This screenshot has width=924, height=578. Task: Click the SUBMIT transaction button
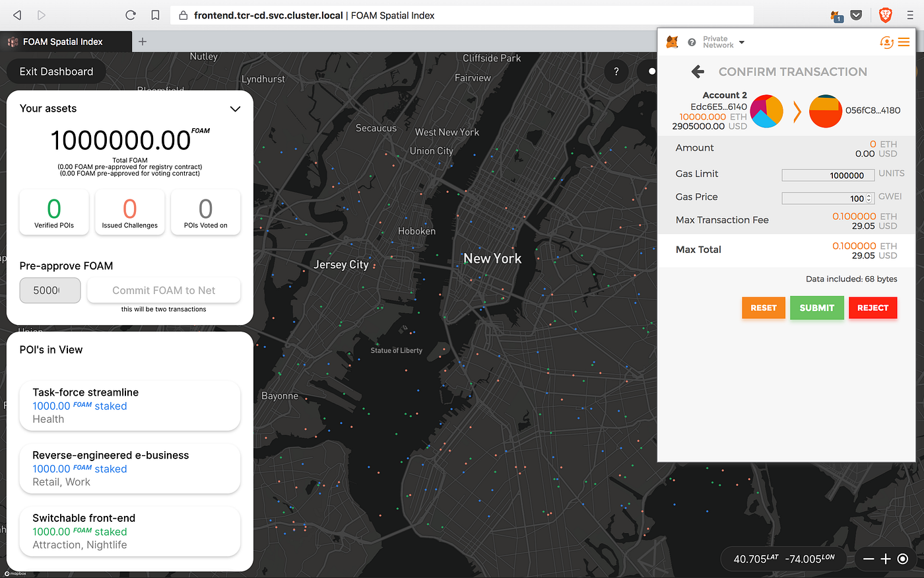tap(817, 308)
